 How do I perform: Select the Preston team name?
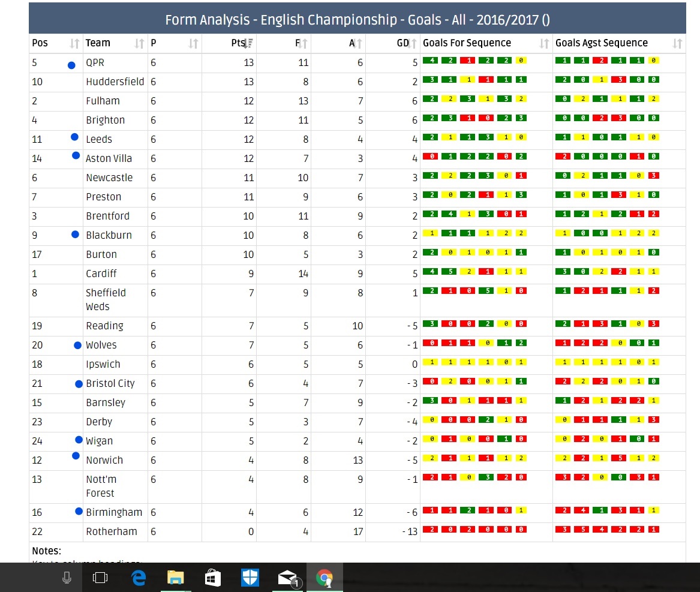click(x=104, y=197)
